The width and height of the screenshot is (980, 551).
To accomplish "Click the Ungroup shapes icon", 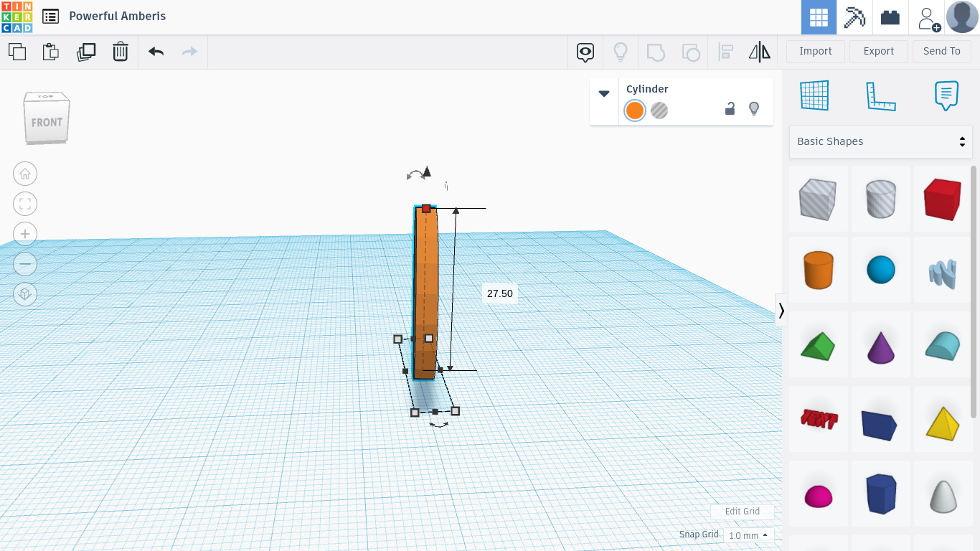I will 690,52.
